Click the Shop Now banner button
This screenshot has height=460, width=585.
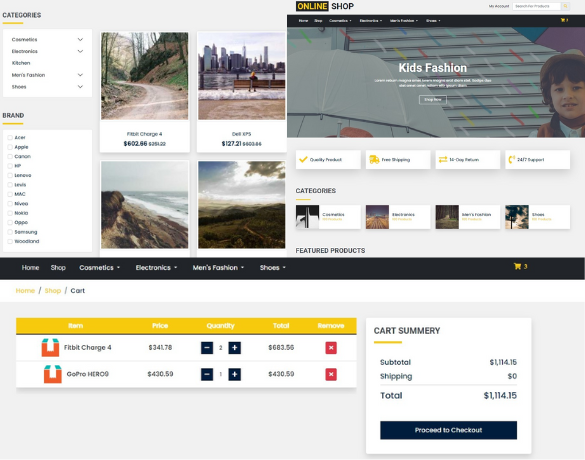click(x=433, y=100)
